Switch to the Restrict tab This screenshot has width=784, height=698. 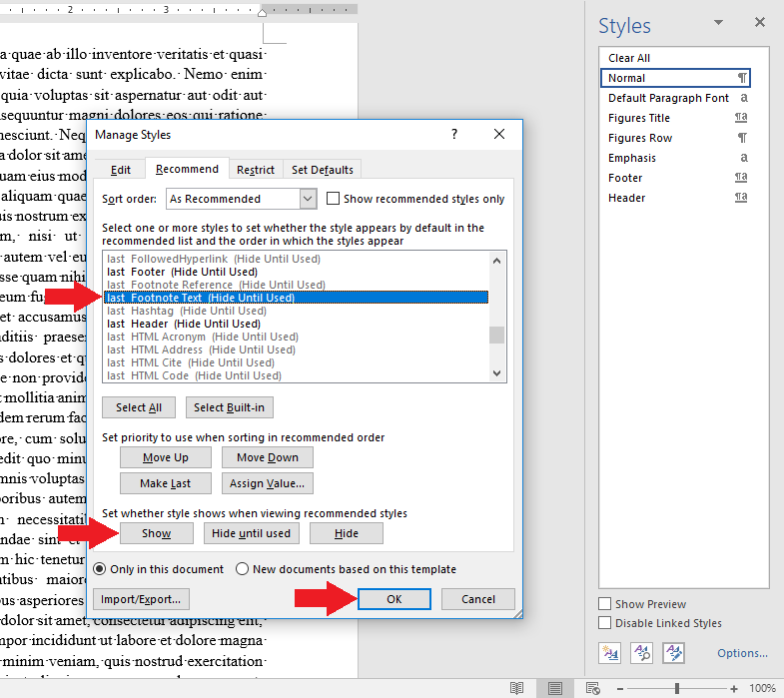256,170
